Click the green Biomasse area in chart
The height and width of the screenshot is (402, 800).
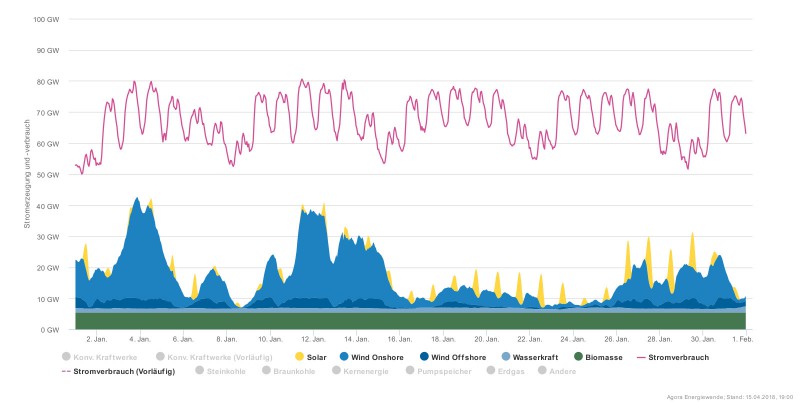(400, 321)
